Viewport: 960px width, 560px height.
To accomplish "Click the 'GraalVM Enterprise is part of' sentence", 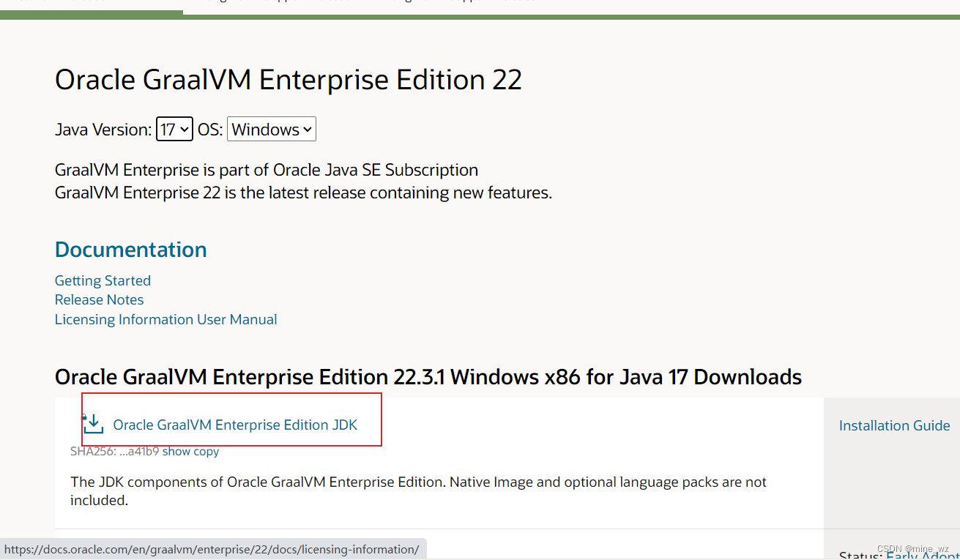I will click(267, 170).
